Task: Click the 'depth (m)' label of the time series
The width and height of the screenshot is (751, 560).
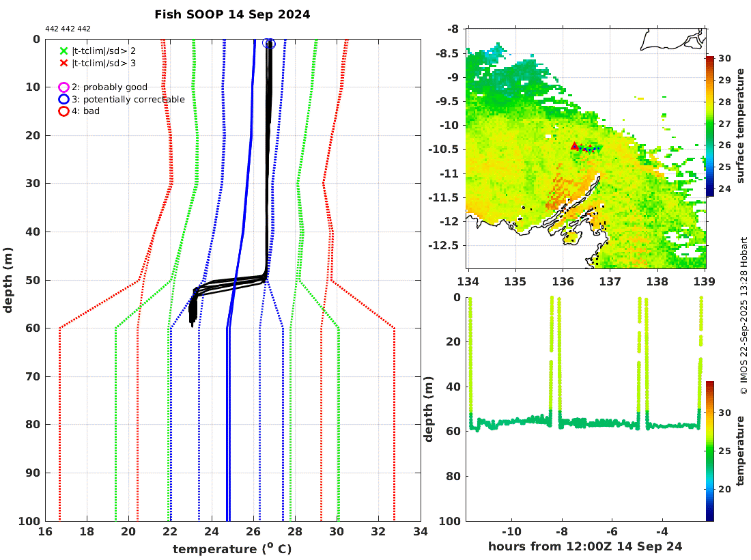Action: 428,409
